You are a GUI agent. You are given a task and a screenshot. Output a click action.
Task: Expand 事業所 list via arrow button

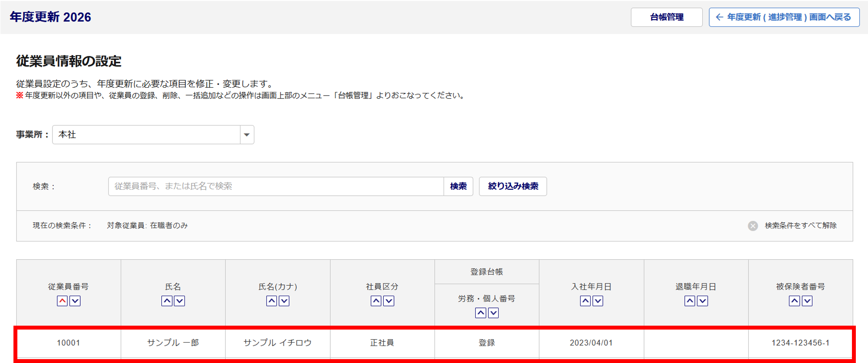(247, 135)
